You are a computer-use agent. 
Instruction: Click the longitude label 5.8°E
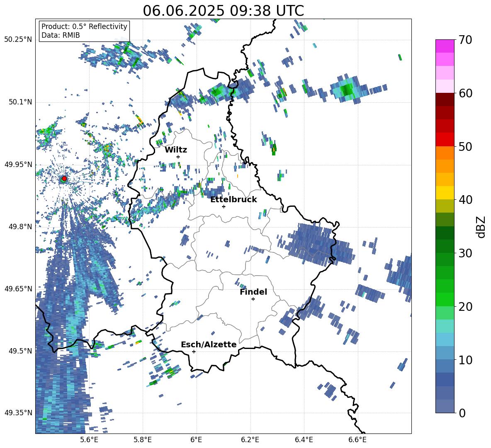(x=143, y=440)
